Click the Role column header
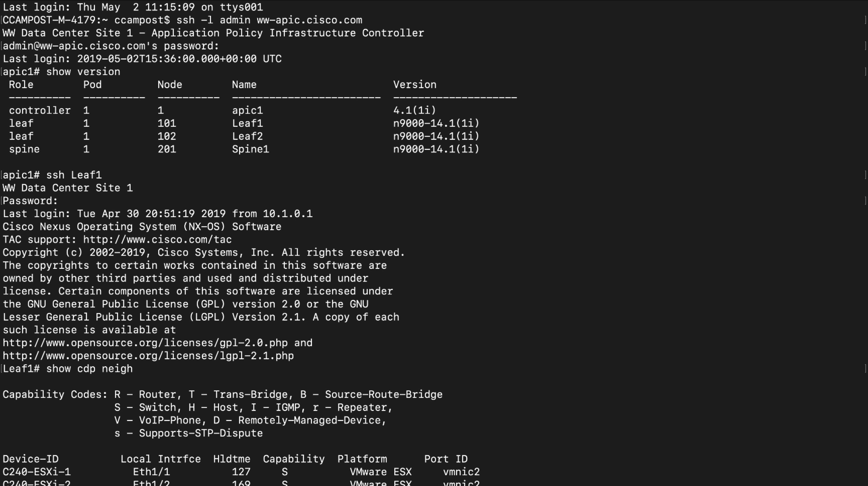 [x=21, y=85]
